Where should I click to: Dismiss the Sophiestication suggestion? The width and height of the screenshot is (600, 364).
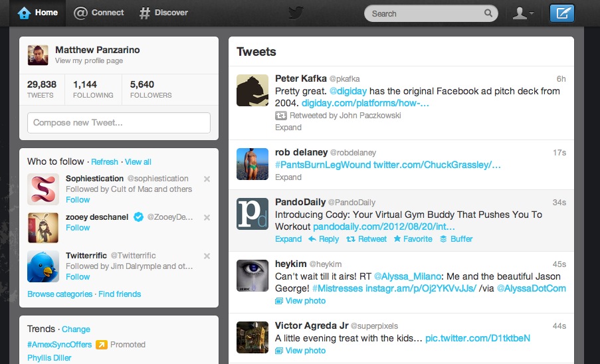click(207, 179)
